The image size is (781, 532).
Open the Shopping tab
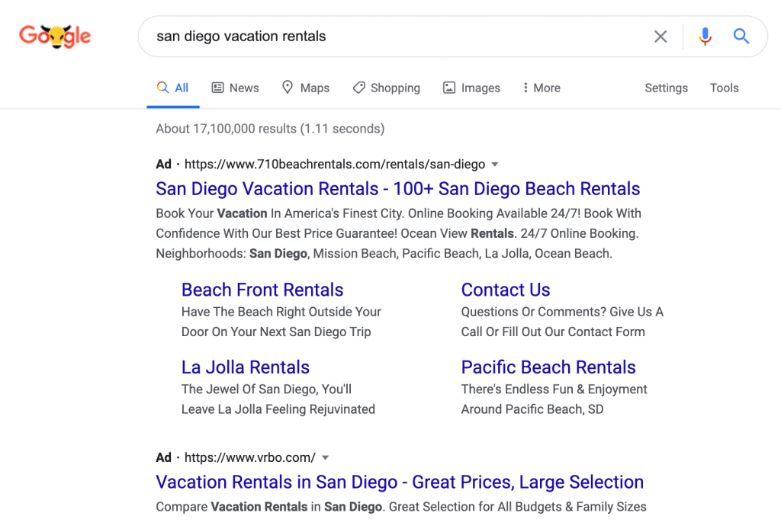tap(387, 88)
